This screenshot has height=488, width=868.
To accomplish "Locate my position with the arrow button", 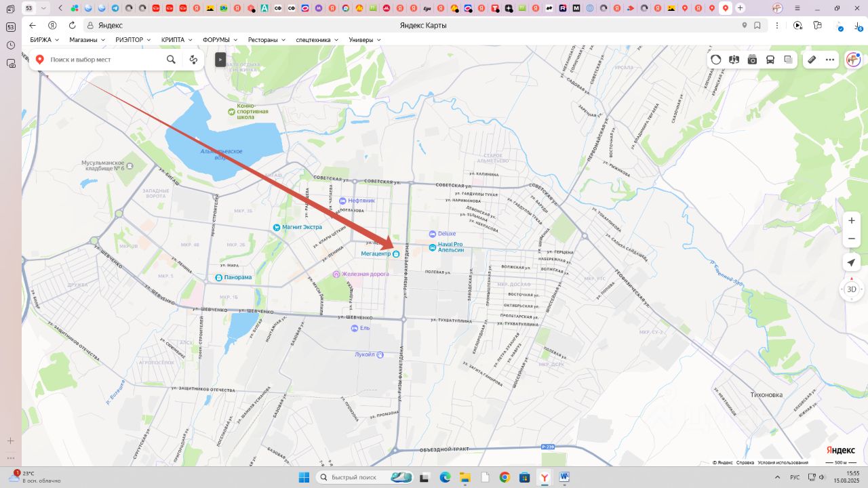I will 852,262.
